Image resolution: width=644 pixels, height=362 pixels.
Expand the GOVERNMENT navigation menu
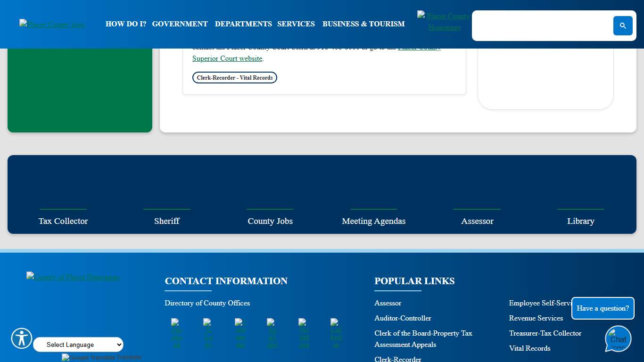click(180, 24)
